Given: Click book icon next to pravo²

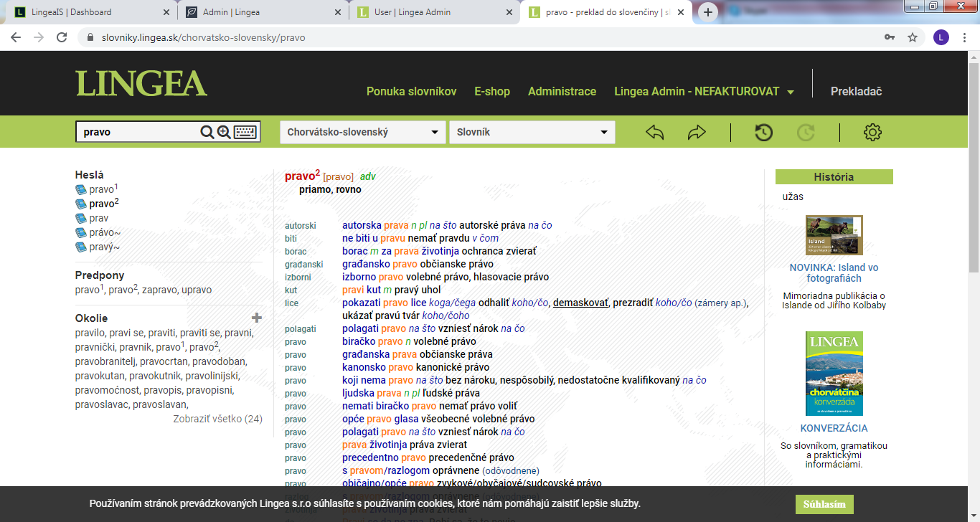Looking at the screenshot, I should tap(81, 204).
